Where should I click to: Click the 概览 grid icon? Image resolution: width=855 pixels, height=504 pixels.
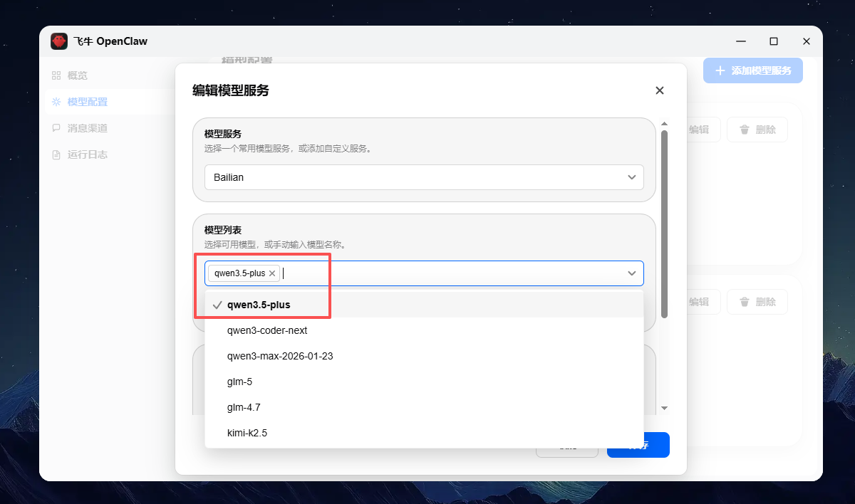pyautogui.click(x=56, y=75)
